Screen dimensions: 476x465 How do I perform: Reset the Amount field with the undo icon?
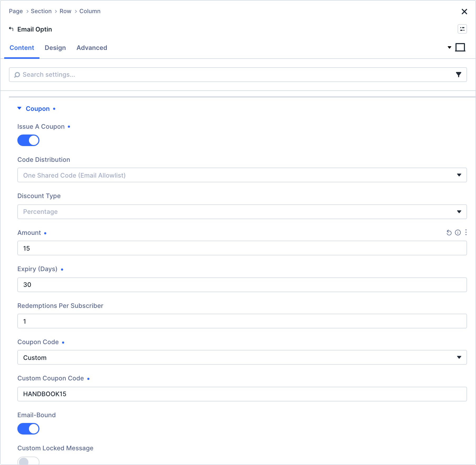[449, 233]
